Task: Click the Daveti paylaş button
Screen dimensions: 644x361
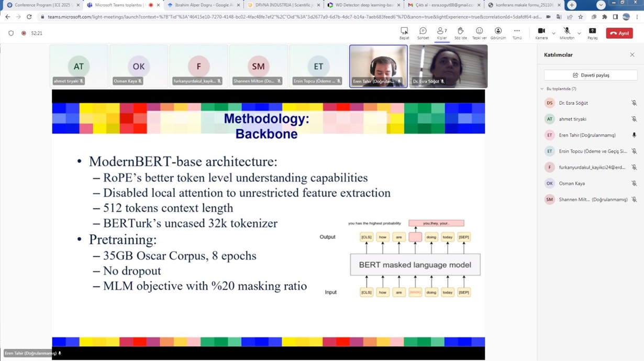Action: tap(591, 75)
